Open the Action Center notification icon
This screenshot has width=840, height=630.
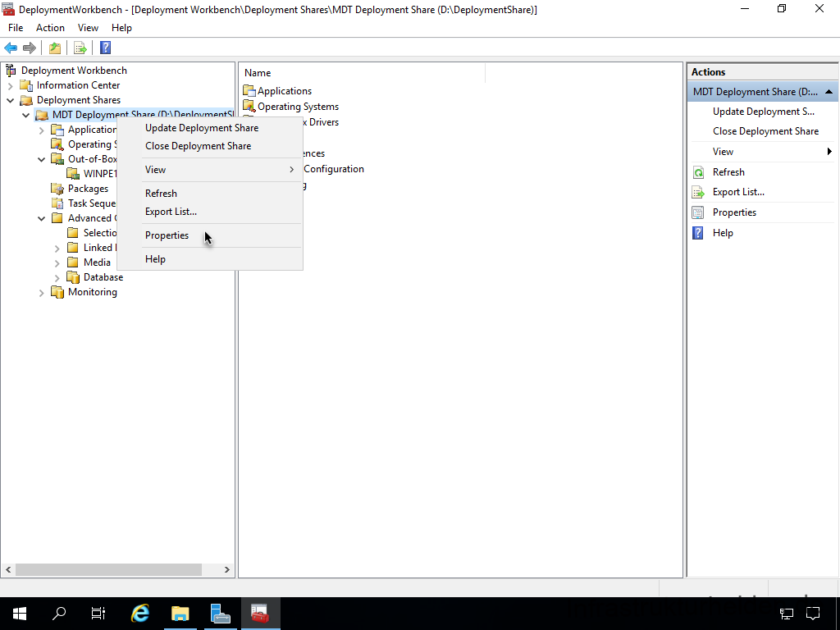813,614
